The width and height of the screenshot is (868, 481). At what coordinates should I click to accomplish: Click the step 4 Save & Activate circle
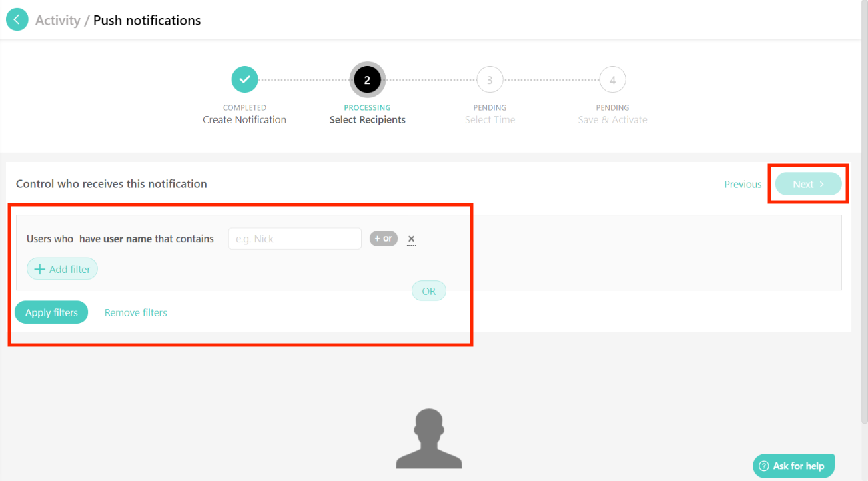[x=612, y=79]
